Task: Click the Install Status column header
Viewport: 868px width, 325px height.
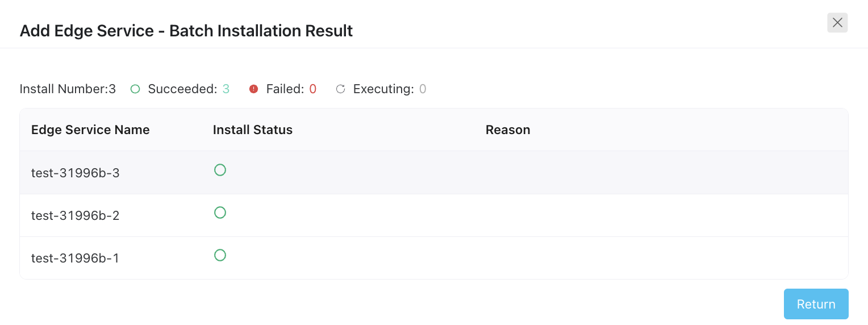Action: 253,130
